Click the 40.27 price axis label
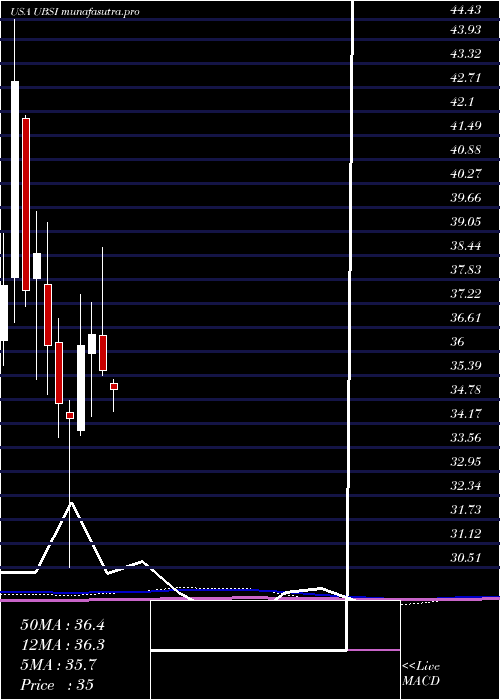This screenshot has height=700, width=500. (465, 174)
